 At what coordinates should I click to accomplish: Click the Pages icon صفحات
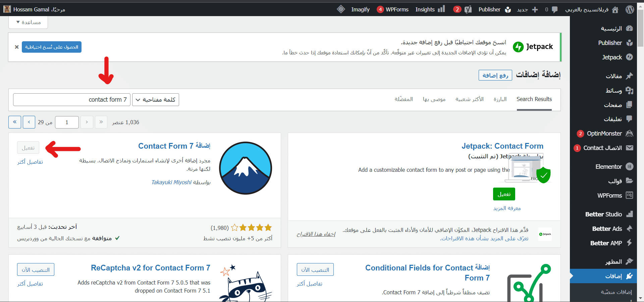[x=629, y=105]
